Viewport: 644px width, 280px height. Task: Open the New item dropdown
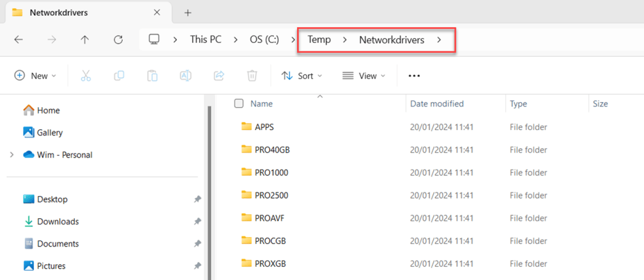click(35, 76)
